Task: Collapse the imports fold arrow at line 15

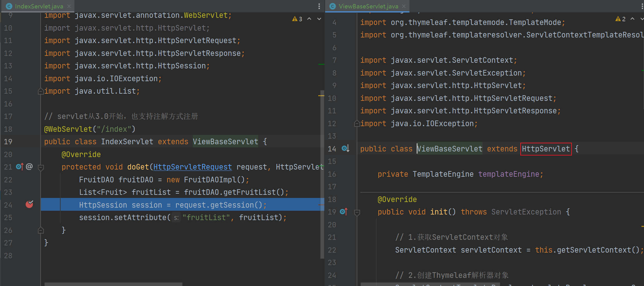Action: point(41,91)
